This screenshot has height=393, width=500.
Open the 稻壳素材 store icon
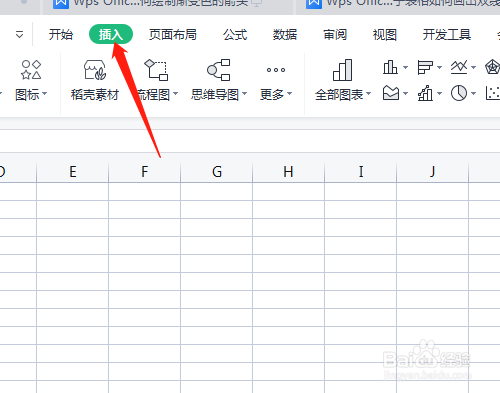[95, 70]
